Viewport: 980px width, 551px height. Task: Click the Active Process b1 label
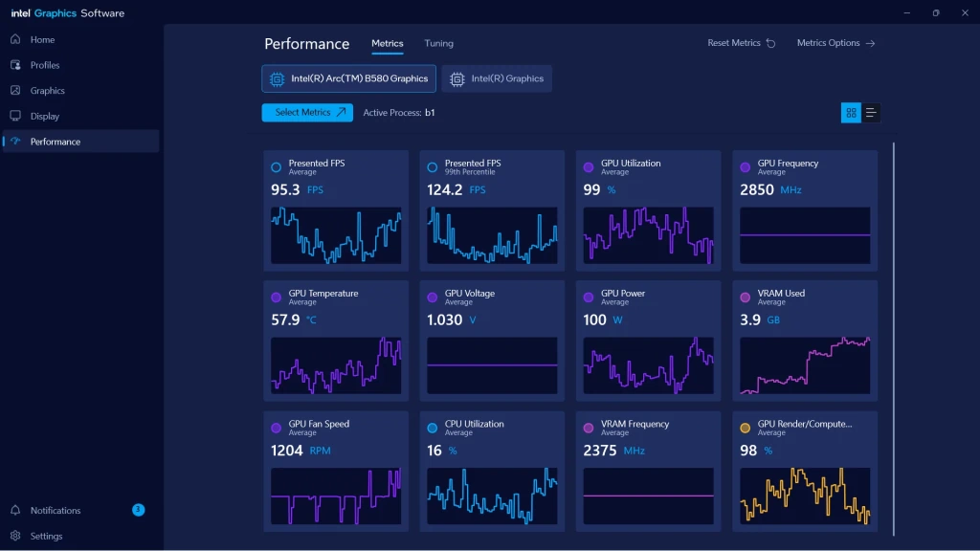[399, 113]
